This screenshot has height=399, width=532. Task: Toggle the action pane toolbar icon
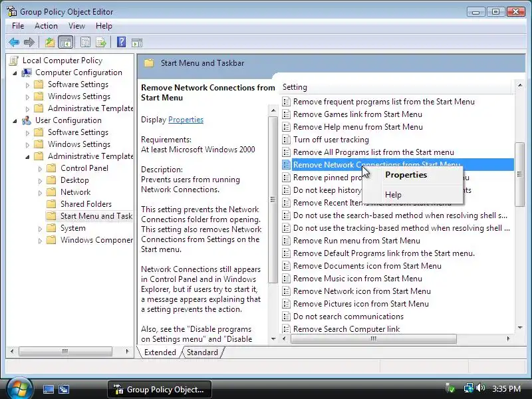click(137, 43)
